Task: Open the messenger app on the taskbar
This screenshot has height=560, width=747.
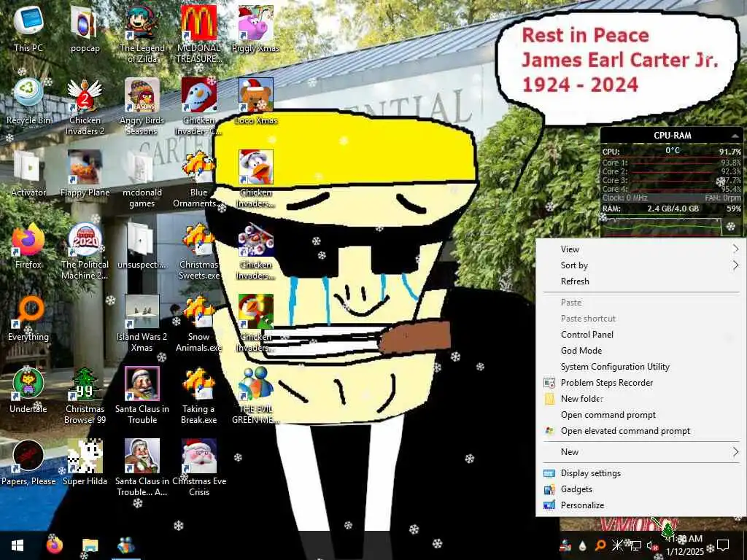Action: (x=125, y=545)
